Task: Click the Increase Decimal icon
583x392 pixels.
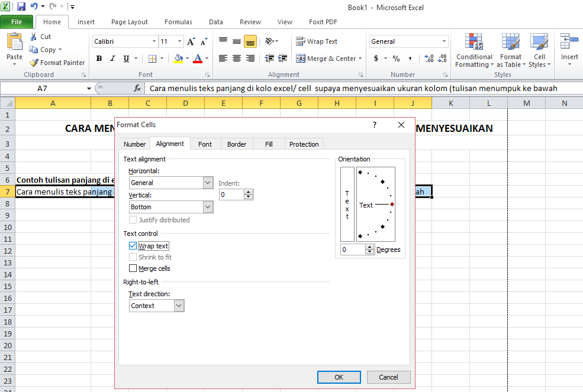Action: pos(429,59)
